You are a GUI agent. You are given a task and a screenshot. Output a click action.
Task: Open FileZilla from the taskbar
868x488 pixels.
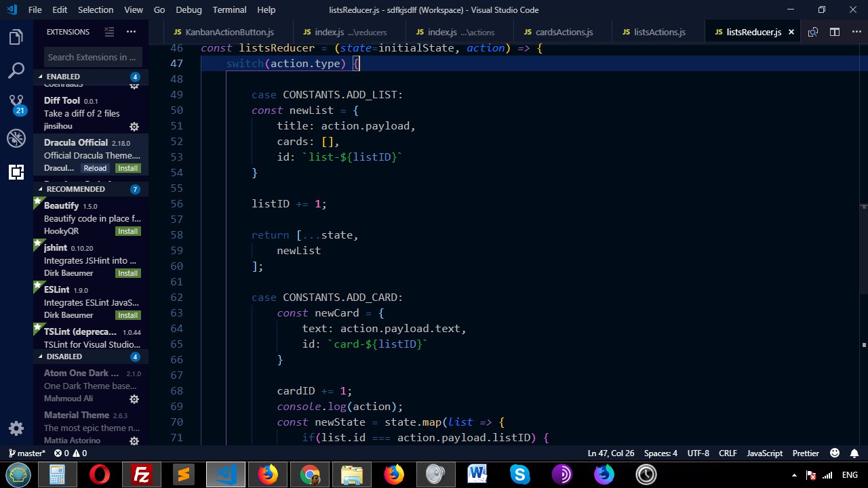141,474
